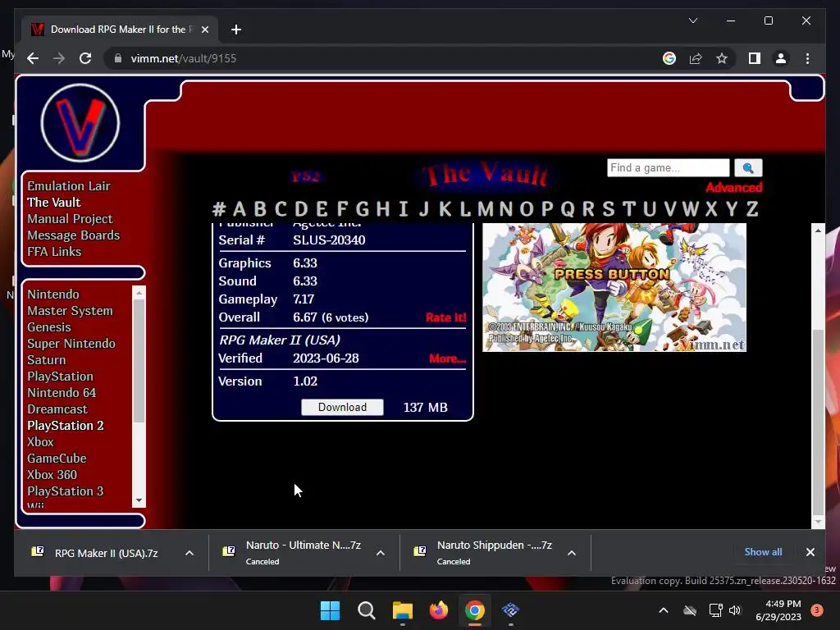Click in the Find a game search field
The image size is (840, 630).
pyautogui.click(x=668, y=167)
